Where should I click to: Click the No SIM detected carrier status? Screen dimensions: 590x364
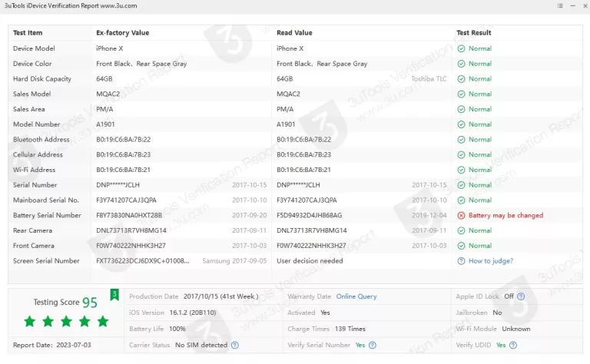(201, 345)
